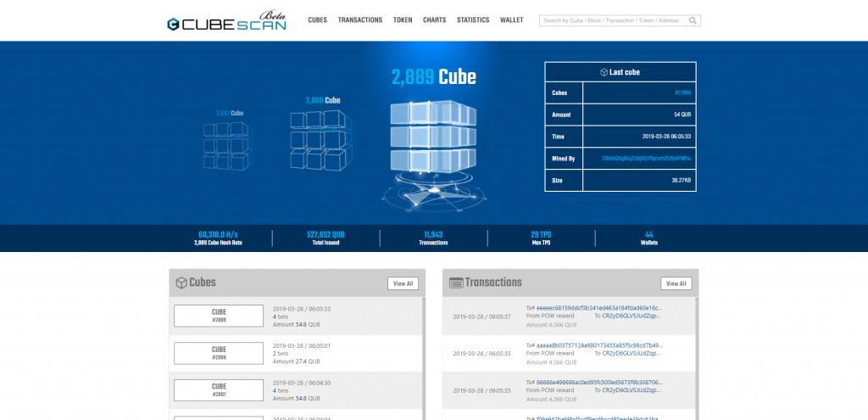Image resolution: width=868 pixels, height=420 pixels.
Task: Click the Last cube table heading
Action: coord(620,72)
